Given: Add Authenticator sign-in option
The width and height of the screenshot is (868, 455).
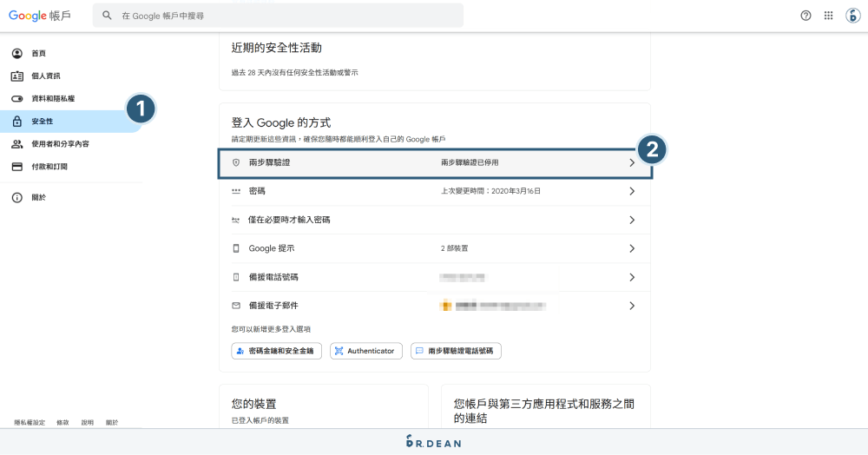Looking at the screenshot, I should [366, 351].
